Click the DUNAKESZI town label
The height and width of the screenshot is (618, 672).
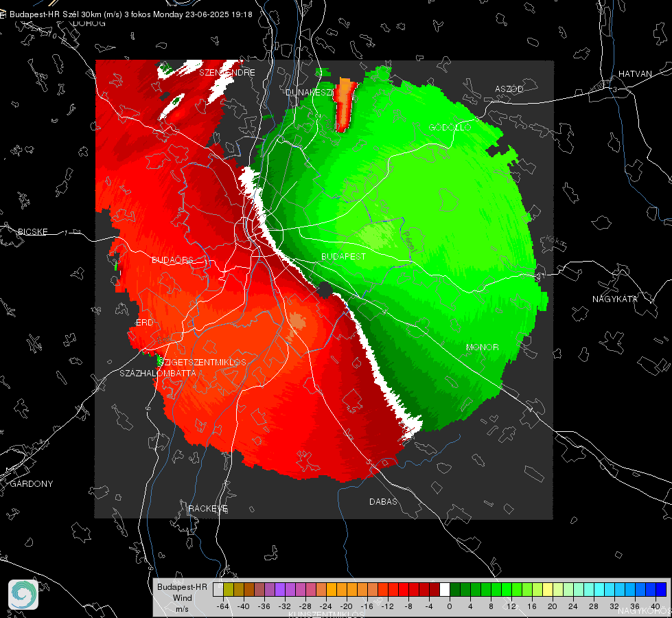click(310, 92)
